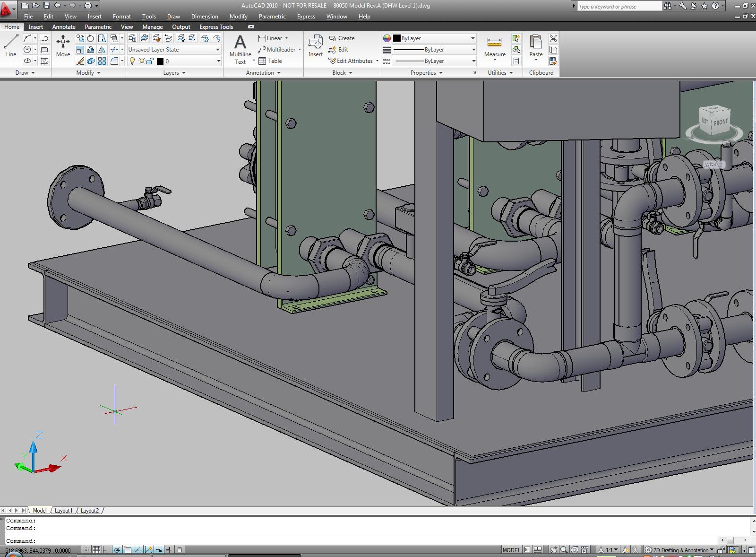Toggle Show/Hide Lineweight in status bar

pos(169,550)
